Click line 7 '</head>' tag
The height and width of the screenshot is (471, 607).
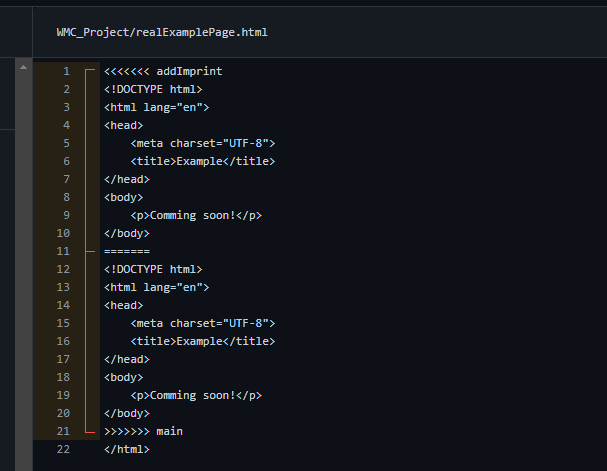127,179
